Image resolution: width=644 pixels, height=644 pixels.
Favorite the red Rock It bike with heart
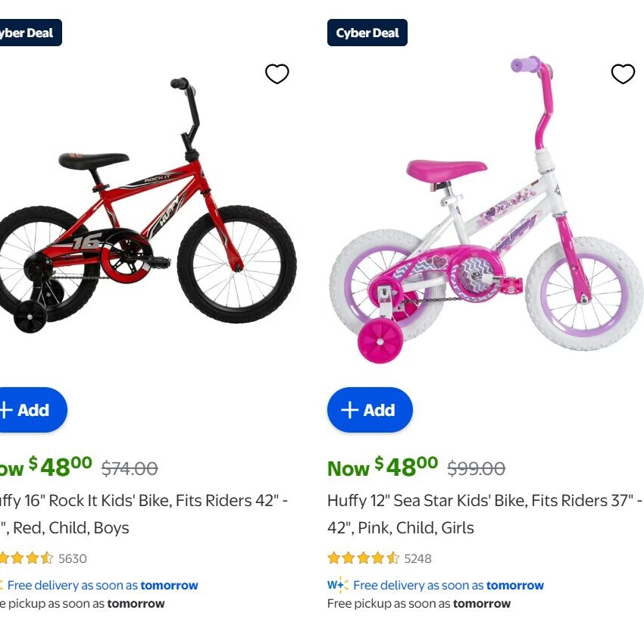pyautogui.click(x=277, y=74)
